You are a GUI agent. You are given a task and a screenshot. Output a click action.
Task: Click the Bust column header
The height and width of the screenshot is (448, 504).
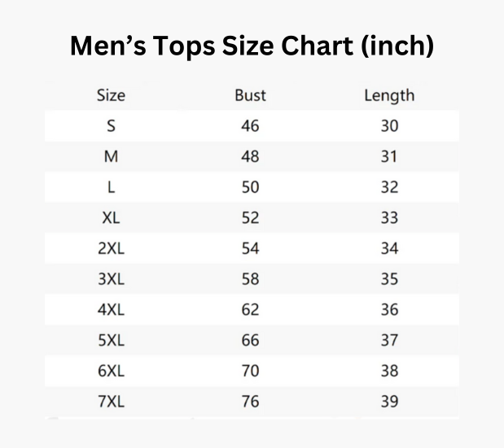[250, 95]
